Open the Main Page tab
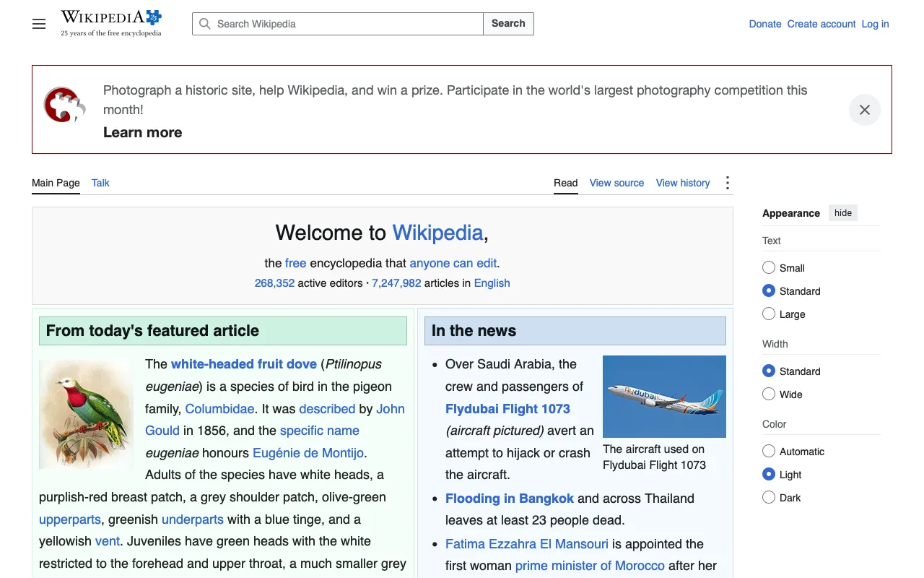 point(56,183)
